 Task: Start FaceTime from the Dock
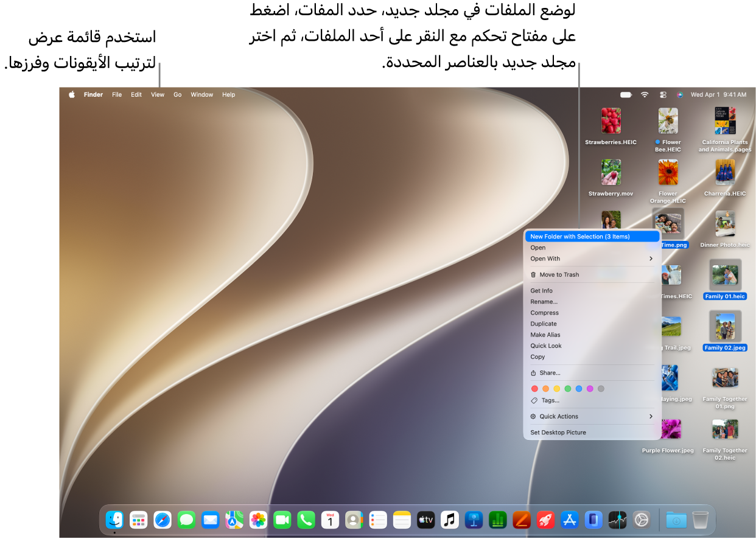(282, 520)
